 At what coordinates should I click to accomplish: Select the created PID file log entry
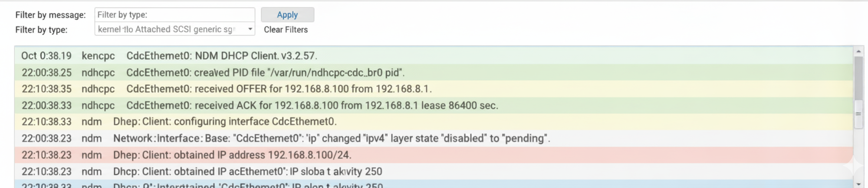(265, 72)
